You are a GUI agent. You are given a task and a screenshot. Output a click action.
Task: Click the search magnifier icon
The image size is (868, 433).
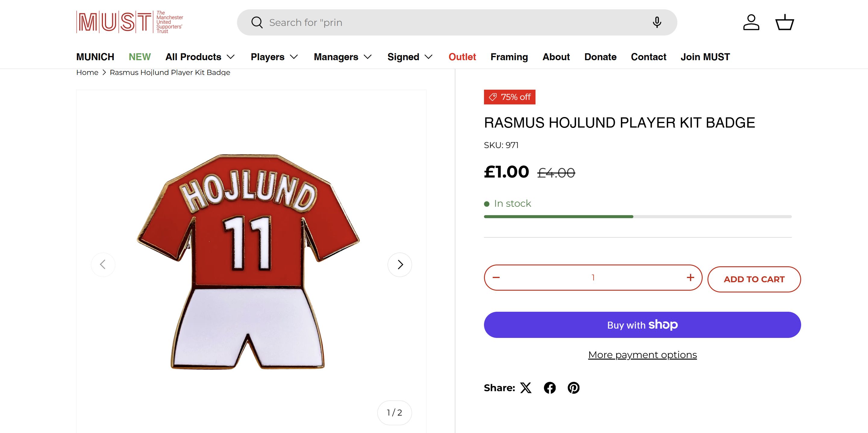(x=257, y=23)
